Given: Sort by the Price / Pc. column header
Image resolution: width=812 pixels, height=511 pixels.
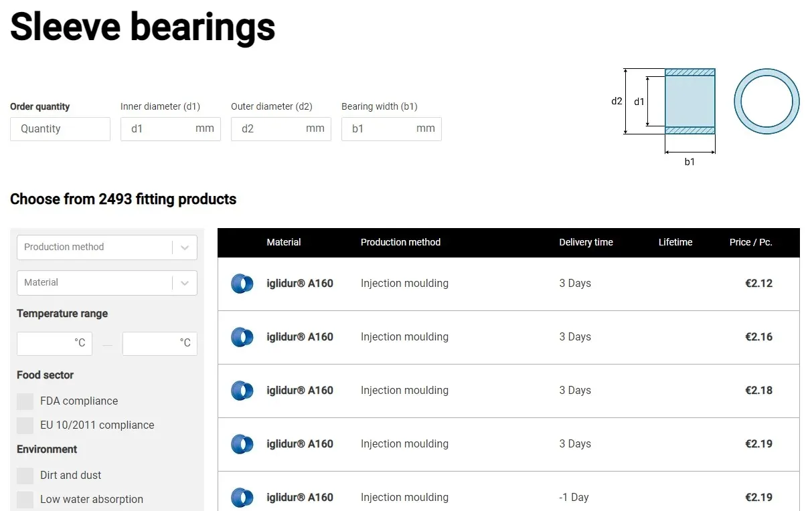Looking at the screenshot, I should 750,242.
